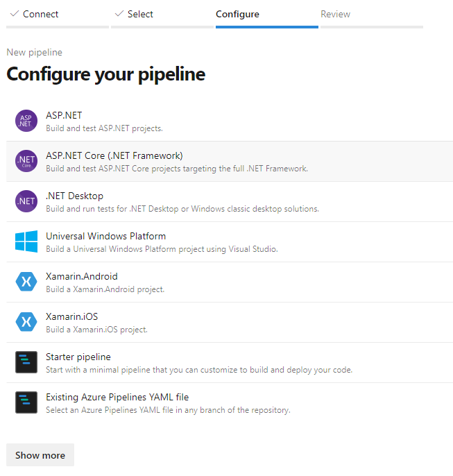Viewport: 453px width, 476px height.
Task: Click the Windows logo icon
Action: click(x=26, y=242)
